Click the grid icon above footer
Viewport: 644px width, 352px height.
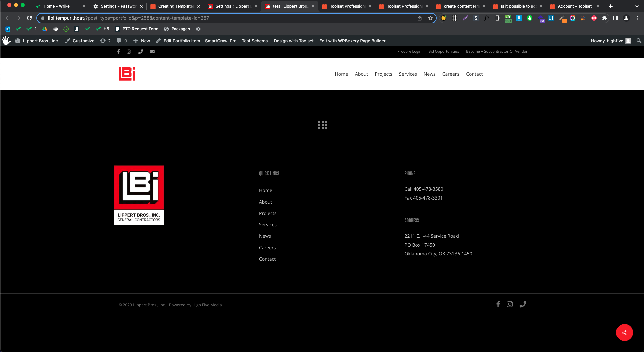click(322, 125)
